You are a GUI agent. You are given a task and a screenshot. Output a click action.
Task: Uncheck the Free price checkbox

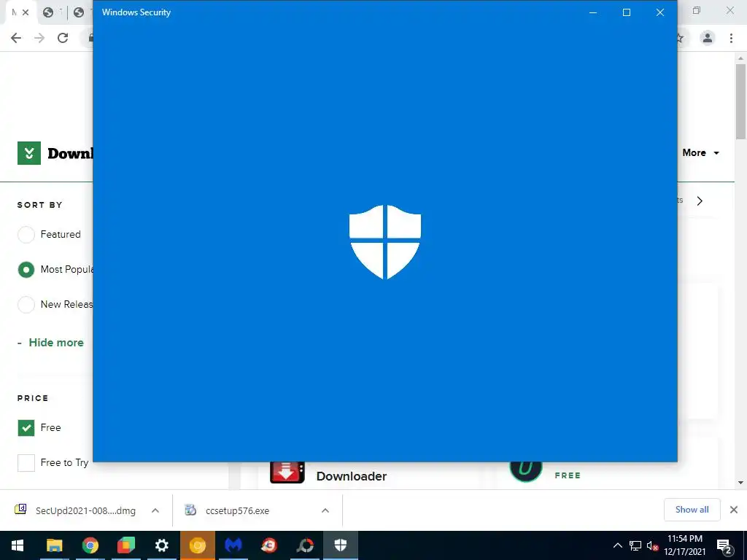tap(26, 427)
